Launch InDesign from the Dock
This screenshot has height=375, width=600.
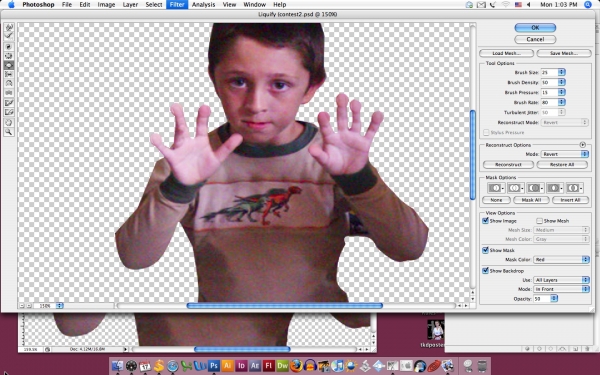pos(241,366)
